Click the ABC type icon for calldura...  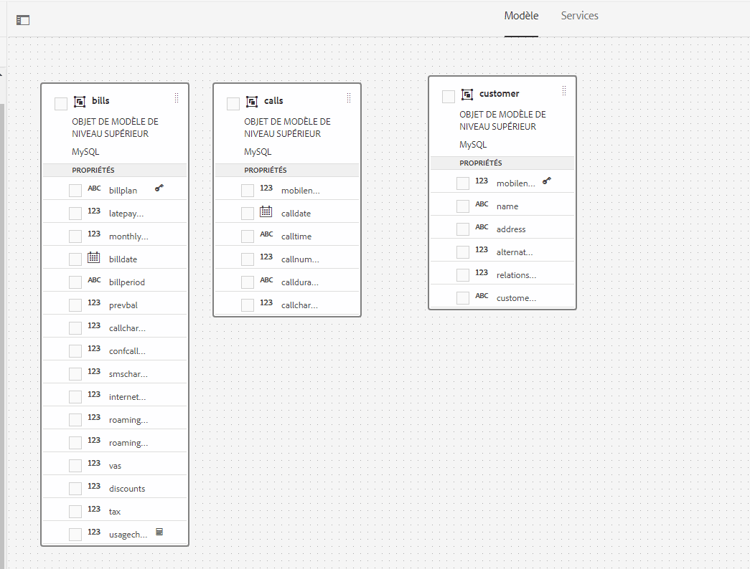coord(266,280)
